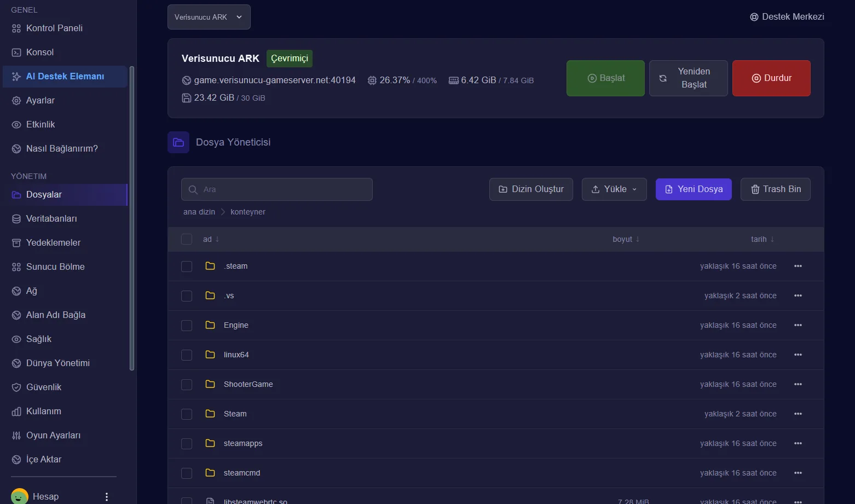Open row options for Engine folder
This screenshot has height=504, width=855.
798,325
